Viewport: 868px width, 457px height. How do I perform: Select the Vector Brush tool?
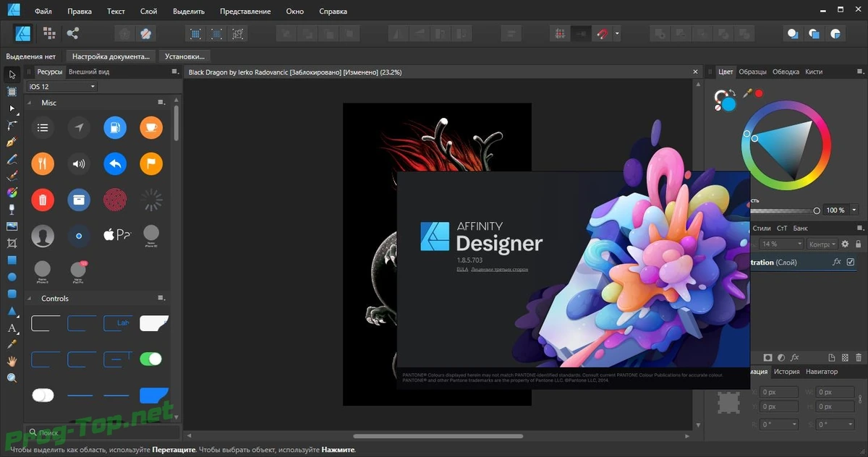click(12, 176)
